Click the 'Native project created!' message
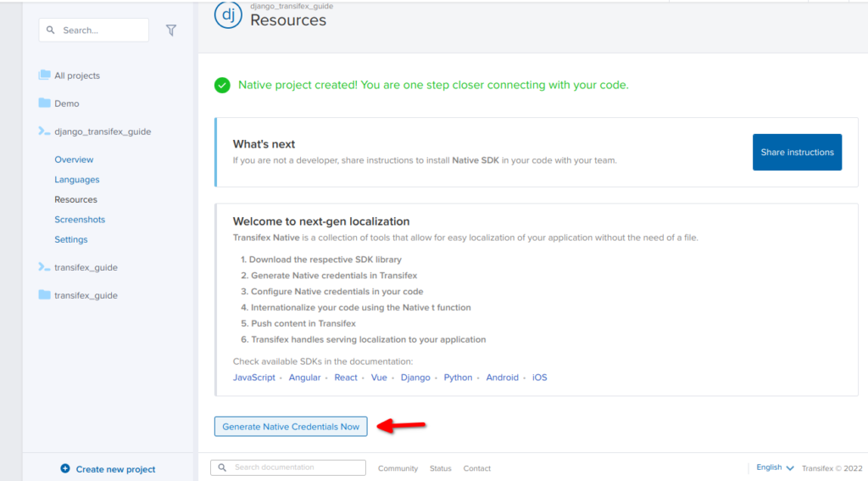 coord(433,85)
